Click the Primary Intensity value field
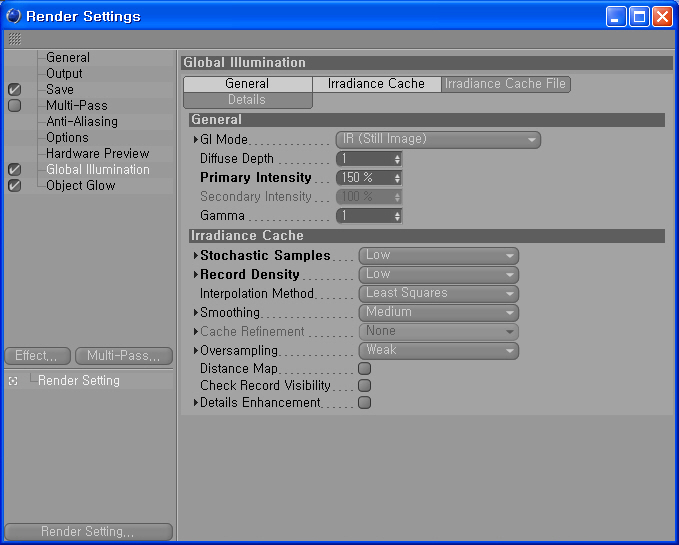 (365, 178)
